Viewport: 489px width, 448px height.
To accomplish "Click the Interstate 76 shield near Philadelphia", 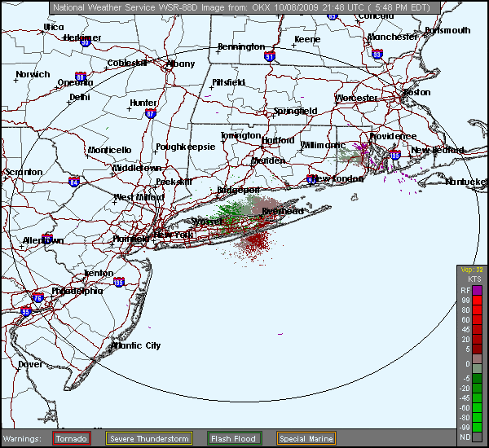I will 37,297.
